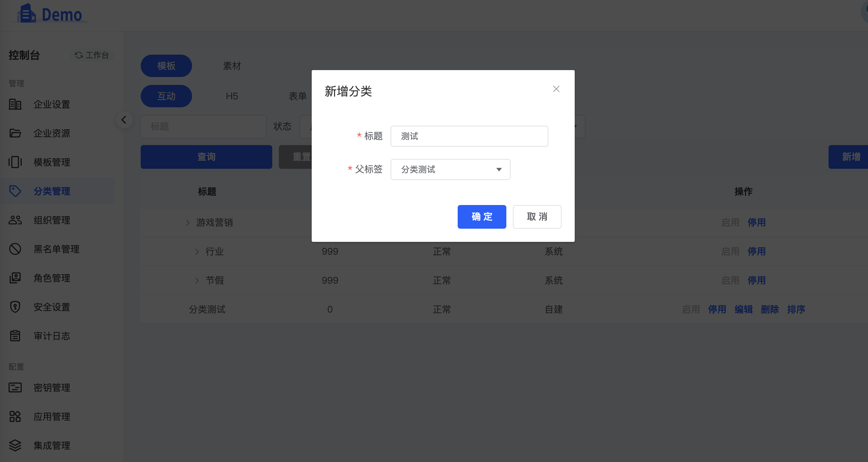The image size is (868, 462).
Task: Click 停用 in the 节假 row
Action: 757,281
